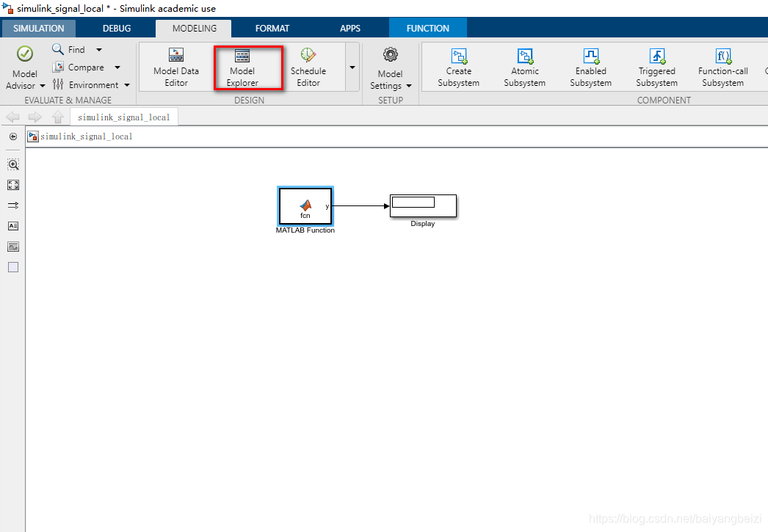768x532 pixels.
Task: Open the Environment settings
Action: 85,84
